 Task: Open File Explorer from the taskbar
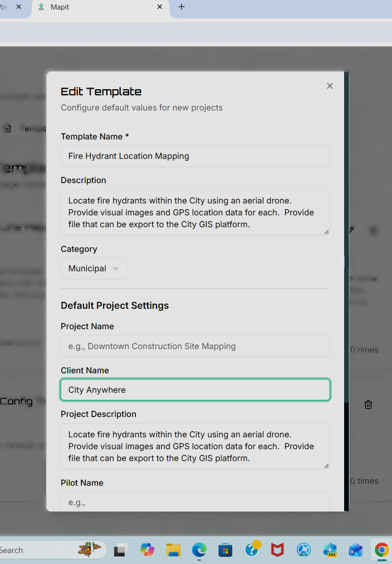click(x=173, y=550)
